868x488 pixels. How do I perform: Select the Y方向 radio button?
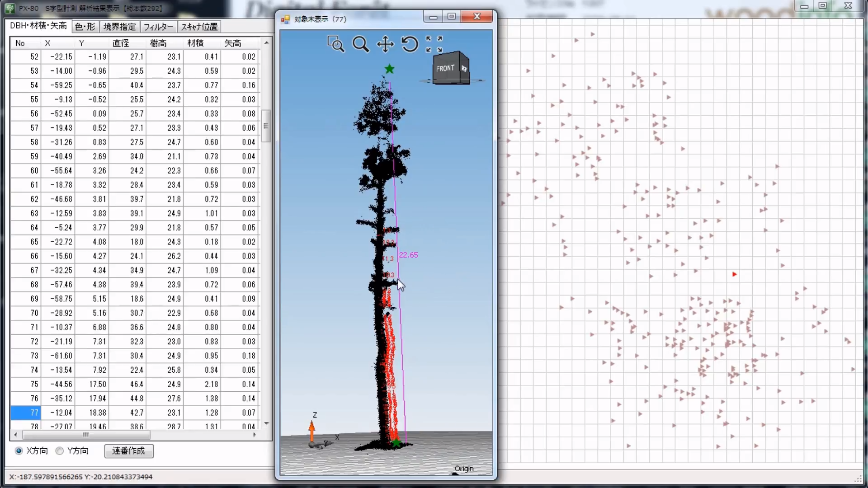point(59,450)
